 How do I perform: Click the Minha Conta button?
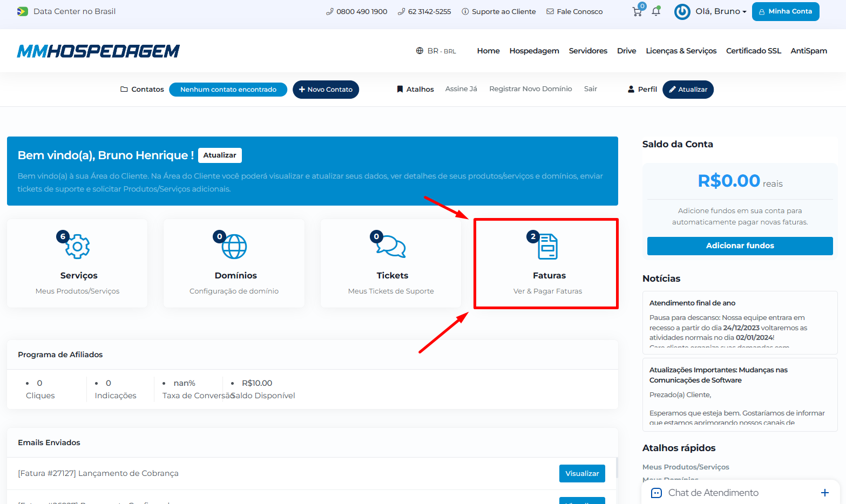point(786,11)
